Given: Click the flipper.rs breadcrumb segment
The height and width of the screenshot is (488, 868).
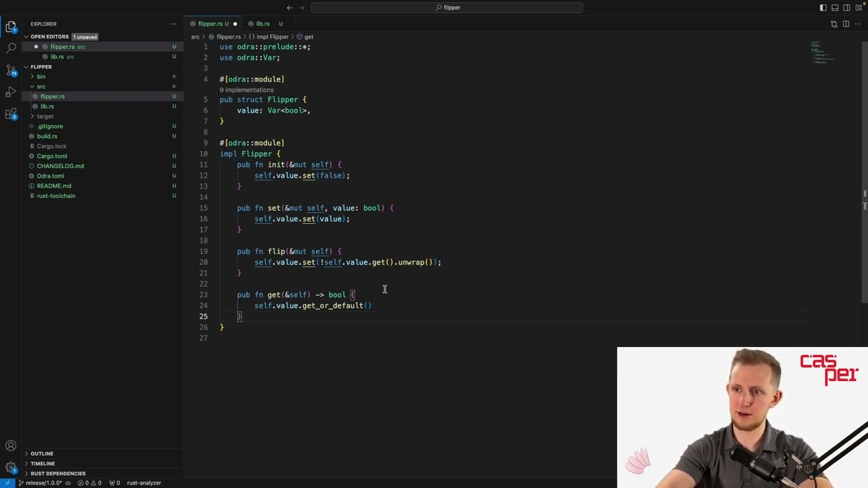Looking at the screenshot, I should [x=224, y=37].
